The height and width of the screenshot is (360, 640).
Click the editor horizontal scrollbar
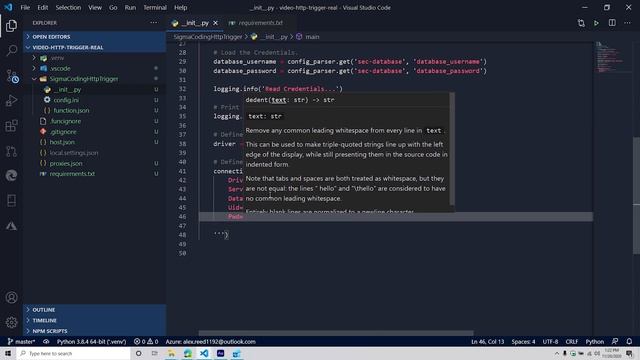click(336, 333)
